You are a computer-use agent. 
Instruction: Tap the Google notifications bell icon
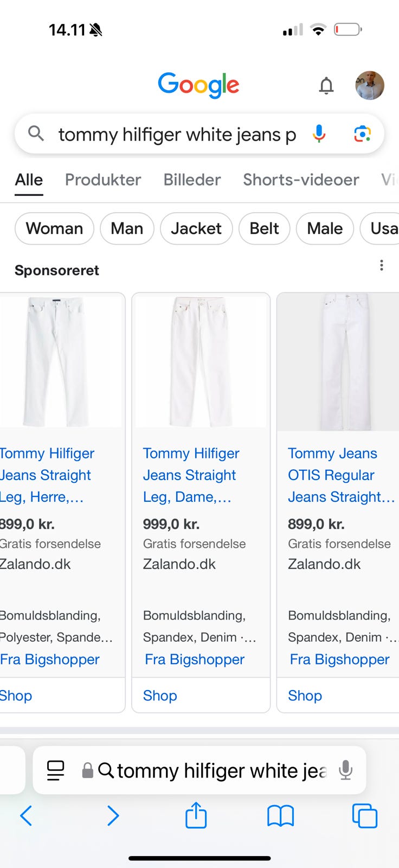click(x=326, y=85)
